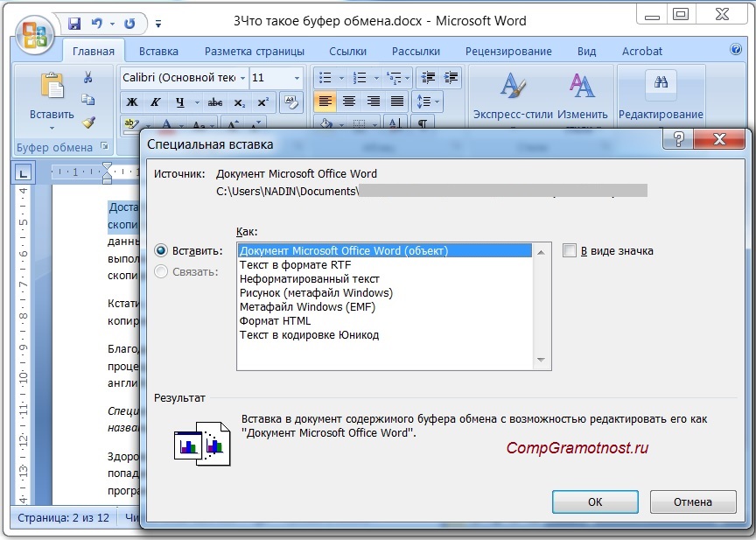Insert a multilevel list
Viewport: 756px width, 540px height.
point(395,77)
